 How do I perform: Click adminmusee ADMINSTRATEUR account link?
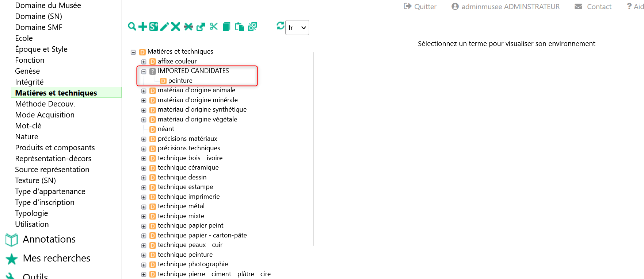coord(511,7)
